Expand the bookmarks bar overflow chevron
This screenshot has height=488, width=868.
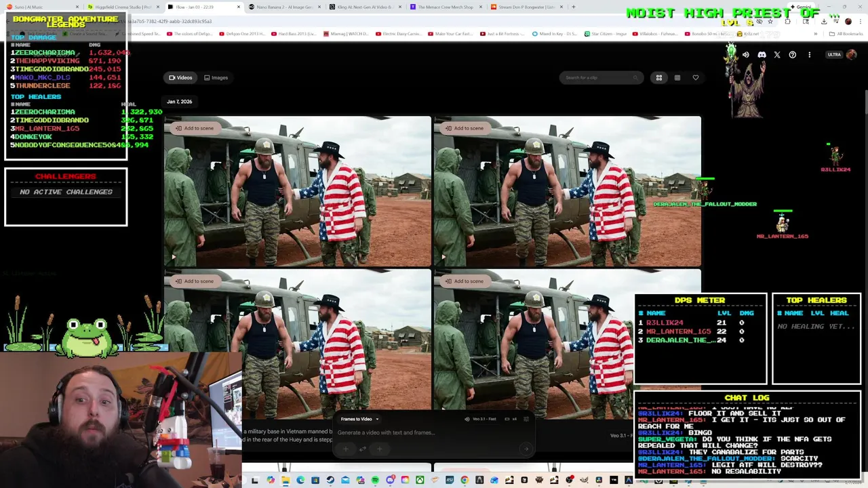point(816,34)
